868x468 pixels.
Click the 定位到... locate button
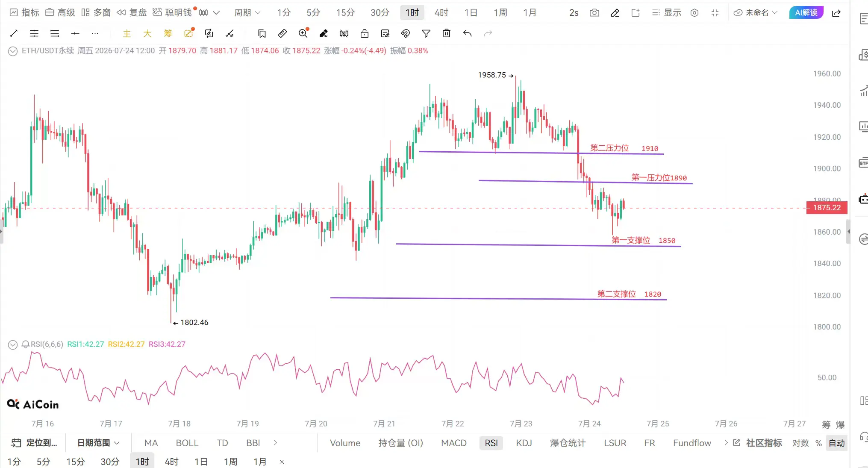pyautogui.click(x=34, y=443)
